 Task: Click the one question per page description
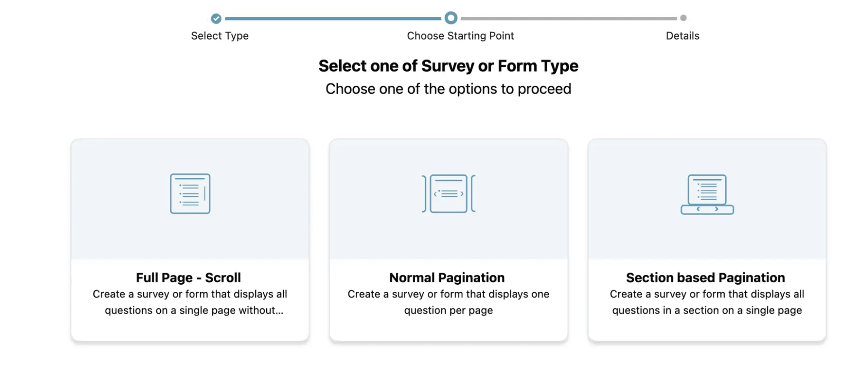[x=449, y=302]
